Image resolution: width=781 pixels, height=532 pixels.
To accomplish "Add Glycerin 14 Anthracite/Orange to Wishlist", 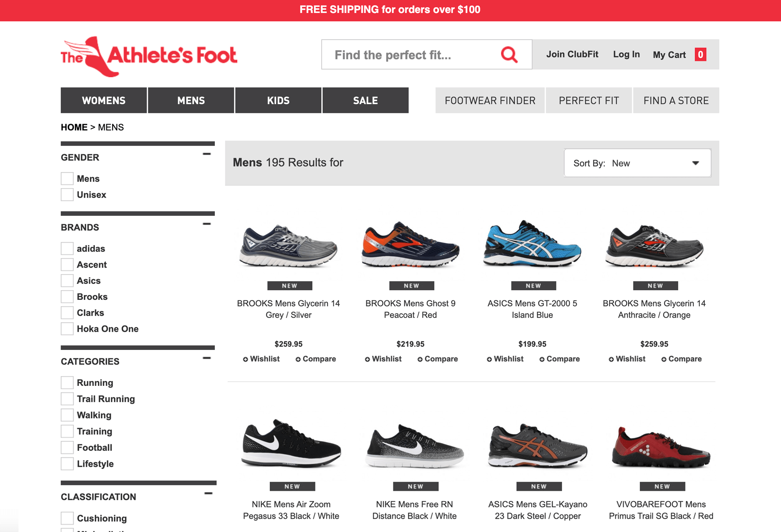I will [x=627, y=359].
